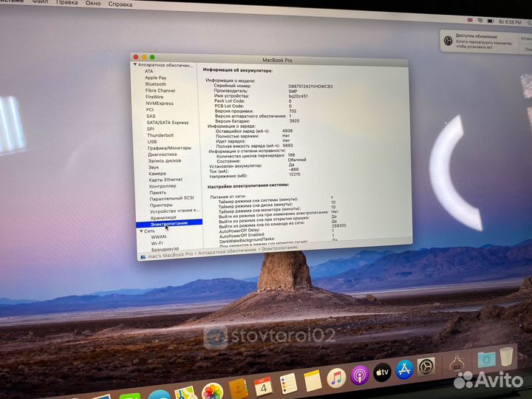Select Thunderbolt in the sidebar

pos(160,135)
